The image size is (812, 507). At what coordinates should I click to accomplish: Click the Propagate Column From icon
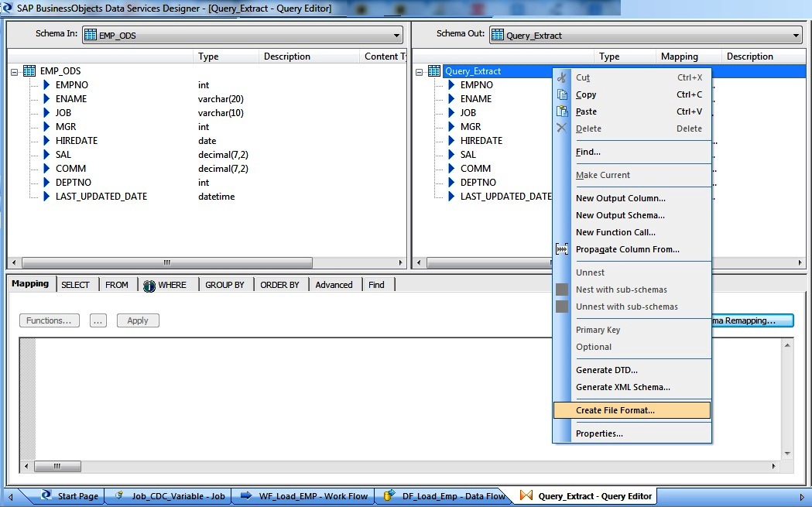(562, 249)
